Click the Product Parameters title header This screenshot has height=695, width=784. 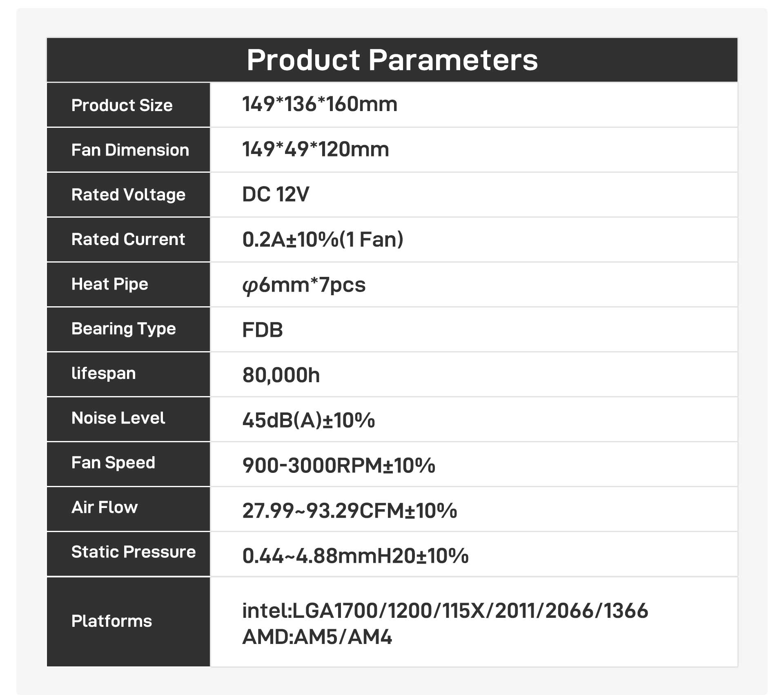pos(392,60)
